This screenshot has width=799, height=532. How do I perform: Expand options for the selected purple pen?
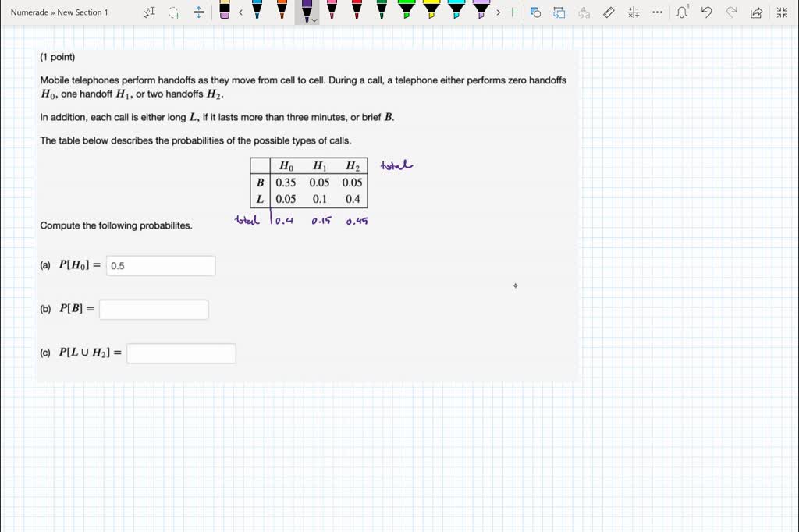tap(314, 20)
